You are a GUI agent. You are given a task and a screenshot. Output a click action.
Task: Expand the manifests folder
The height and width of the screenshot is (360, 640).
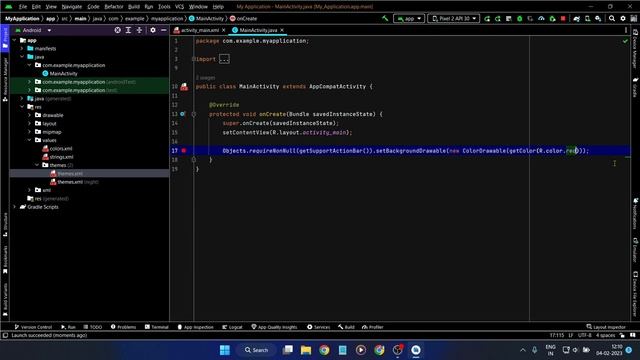[x=22, y=49]
